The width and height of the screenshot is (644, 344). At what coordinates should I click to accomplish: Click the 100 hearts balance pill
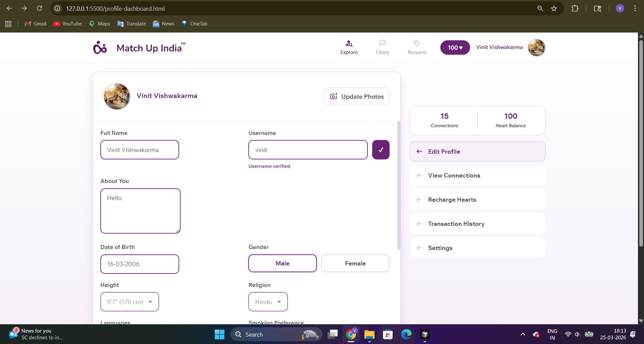coord(455,48)
